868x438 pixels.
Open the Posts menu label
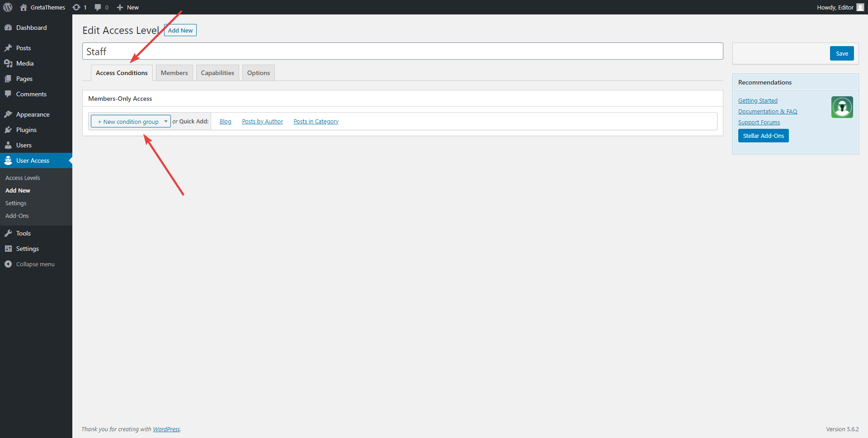[24, 48]
